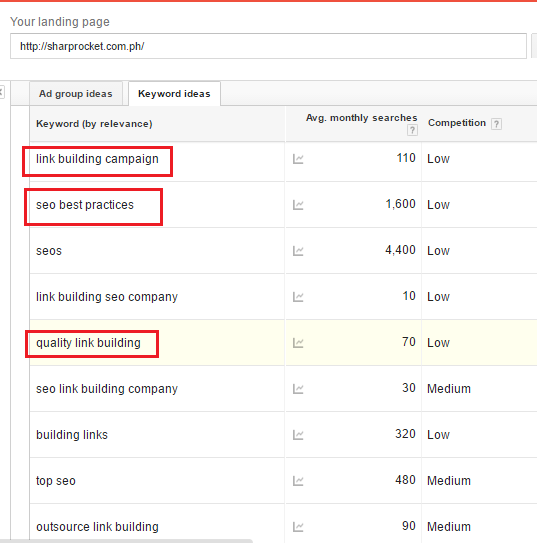Viewport: 540px width, 543px height.
Task: Click the horizontal scrollbar at the bottom
Action: (x=132, y=541)
